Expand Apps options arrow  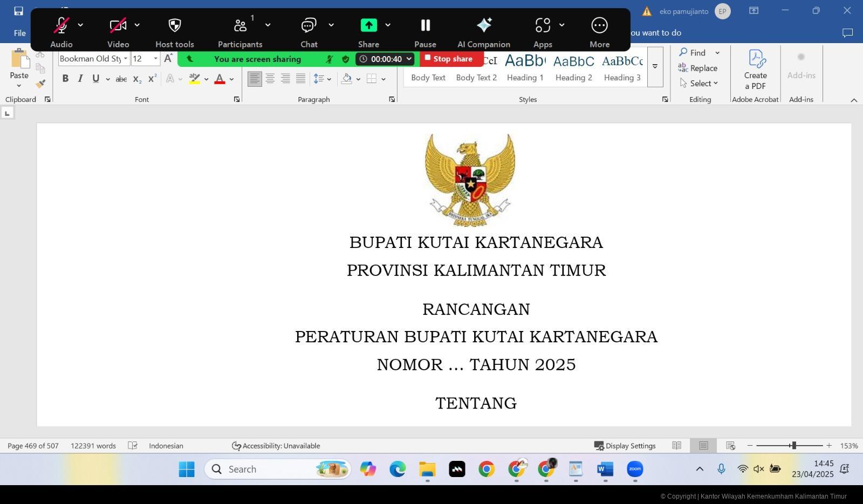(561, 25)
